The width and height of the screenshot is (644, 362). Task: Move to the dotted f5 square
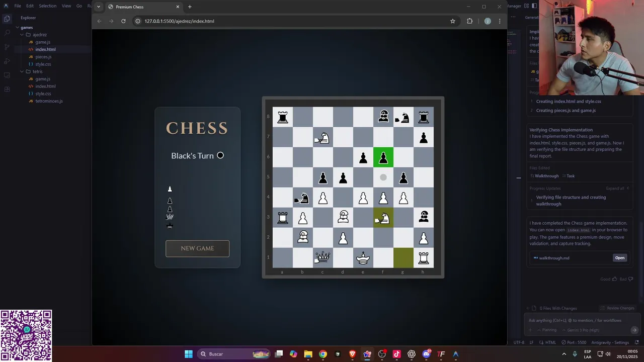click(x=383, y=177)
